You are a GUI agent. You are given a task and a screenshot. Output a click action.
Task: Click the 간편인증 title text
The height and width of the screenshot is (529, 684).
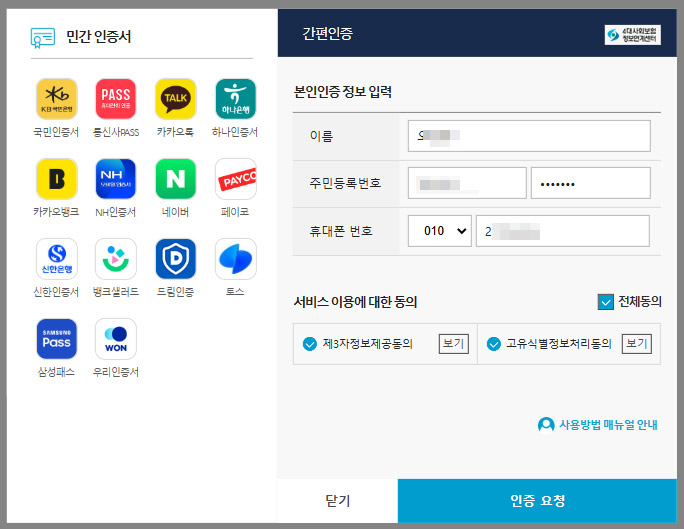tap(328, 33)
